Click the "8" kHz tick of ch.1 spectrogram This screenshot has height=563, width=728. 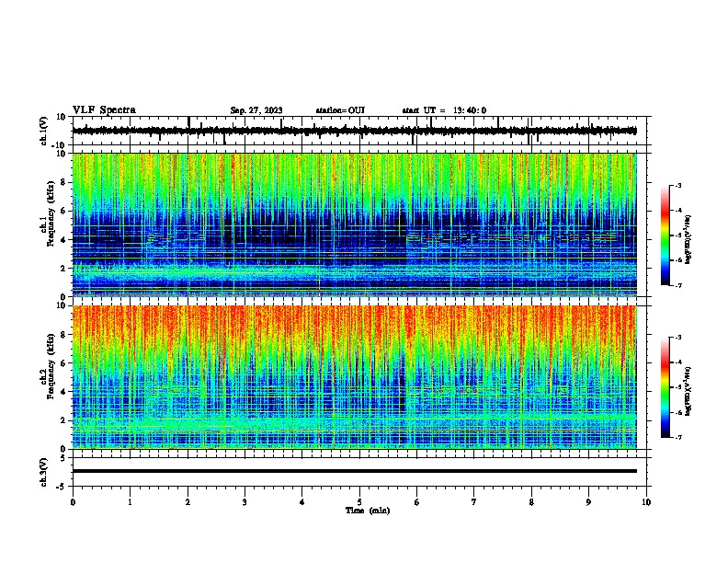pyautogui.click(x=63, y=182)
